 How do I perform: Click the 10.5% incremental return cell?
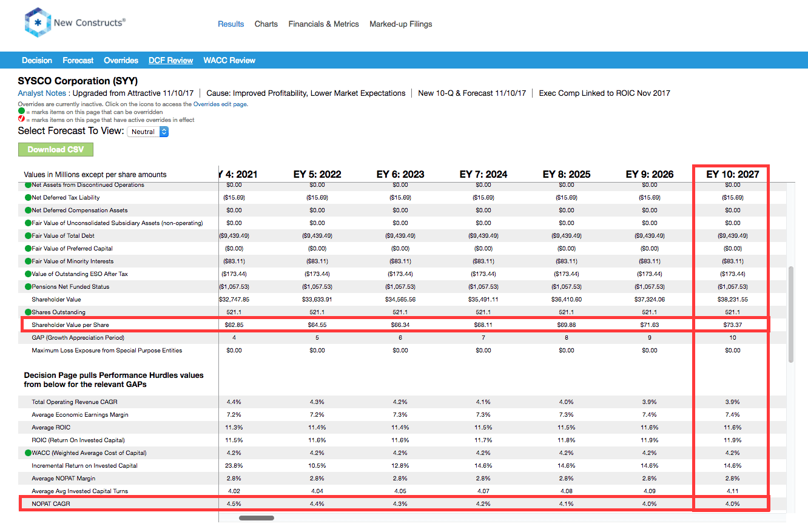[x=317, y=466]
